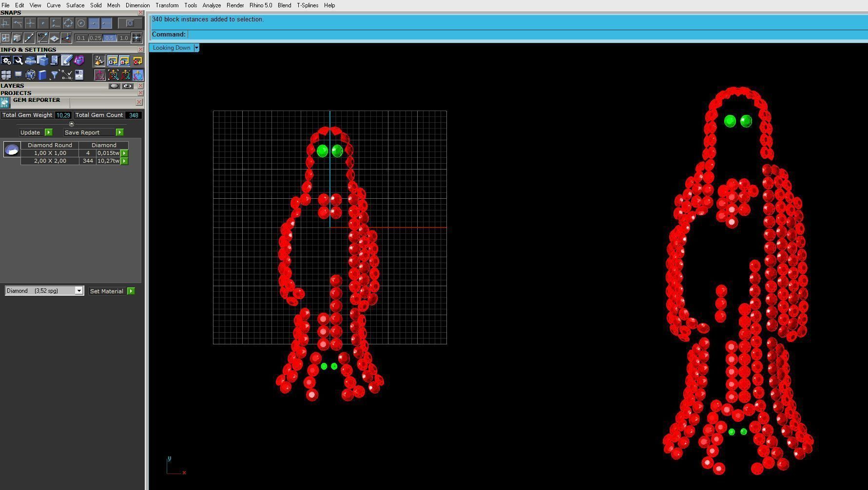Close the Snaps panel
Viewport: 868px width, 490px height.
click(141, 13)
